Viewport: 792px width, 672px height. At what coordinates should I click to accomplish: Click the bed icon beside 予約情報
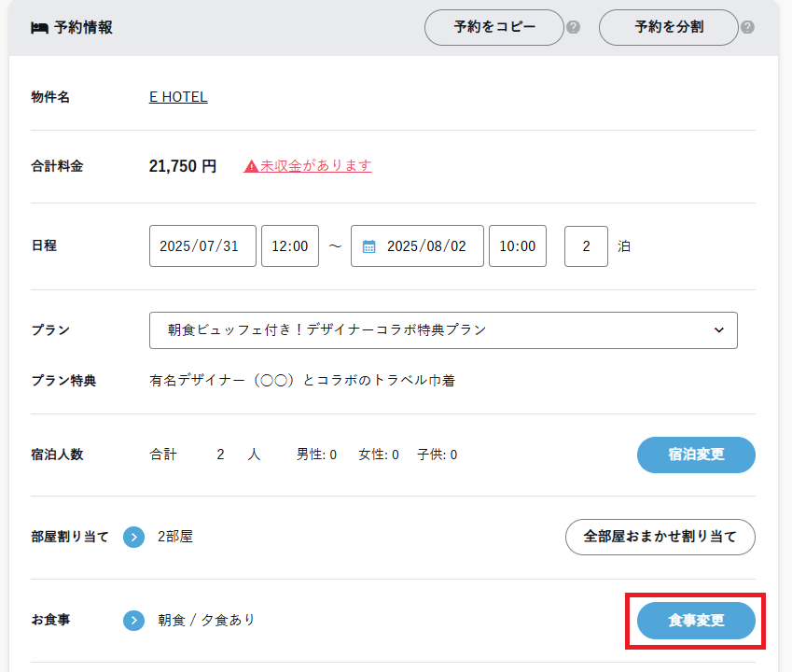coord(39,28)
